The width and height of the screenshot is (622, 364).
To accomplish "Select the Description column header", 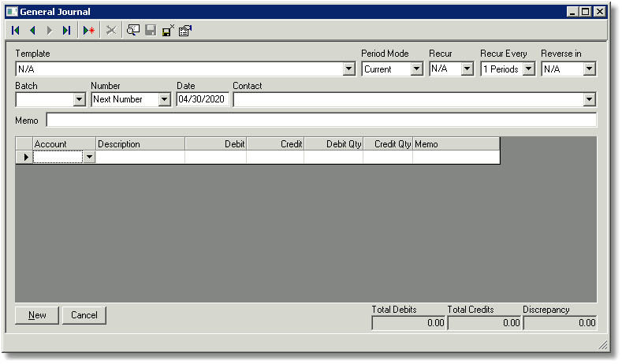I will (x=140, y=144).
